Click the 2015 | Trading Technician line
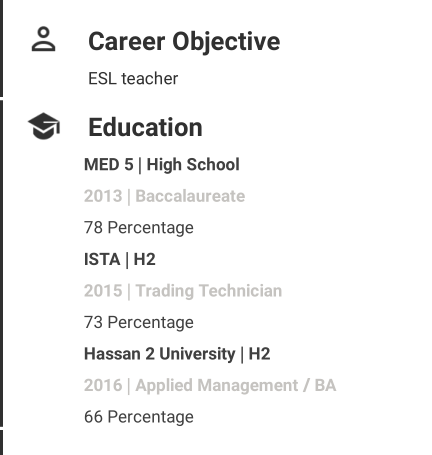Viewport: 432px width, 455px height. click(183, 291)
